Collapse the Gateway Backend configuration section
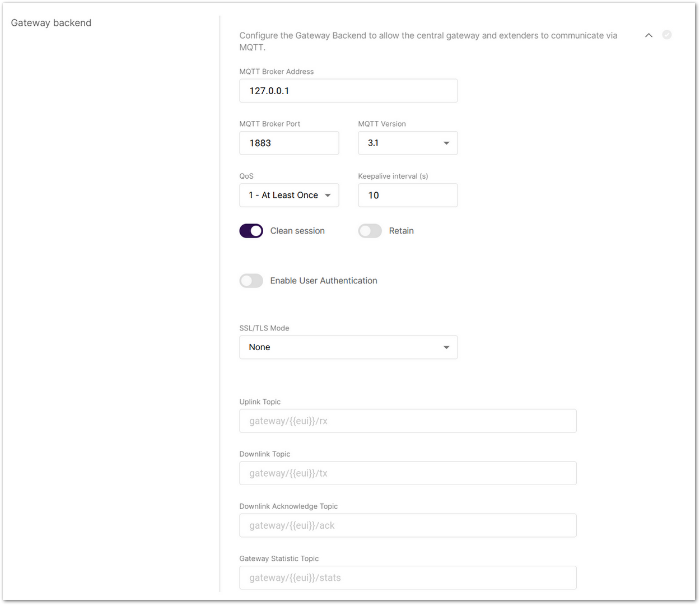 648,35
